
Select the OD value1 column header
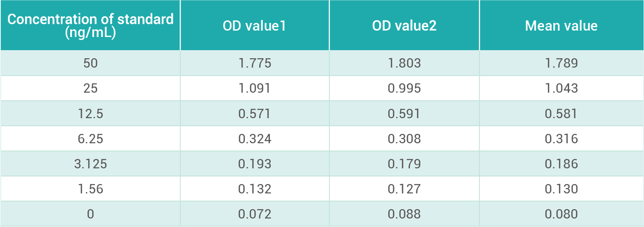(x=255, y=26)
